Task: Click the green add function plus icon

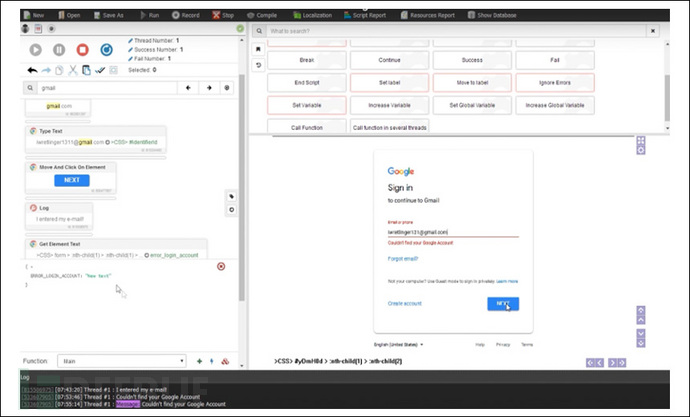Action: [199, 360]
